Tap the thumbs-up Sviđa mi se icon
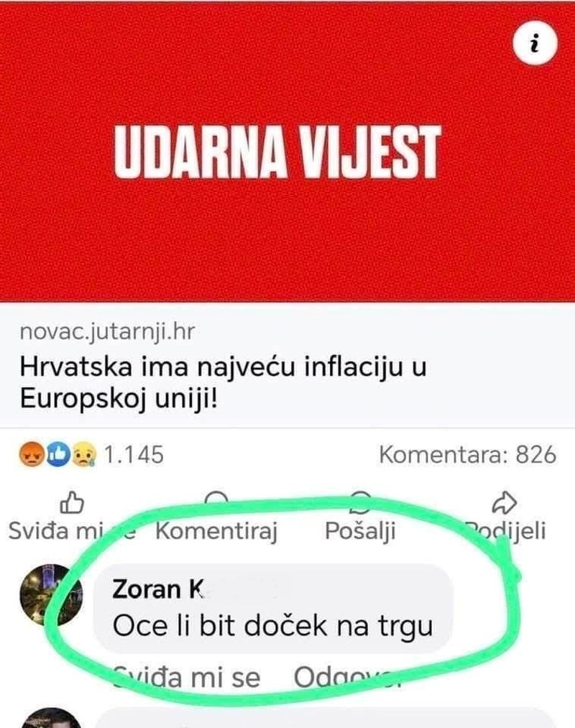 coord(72,503)
